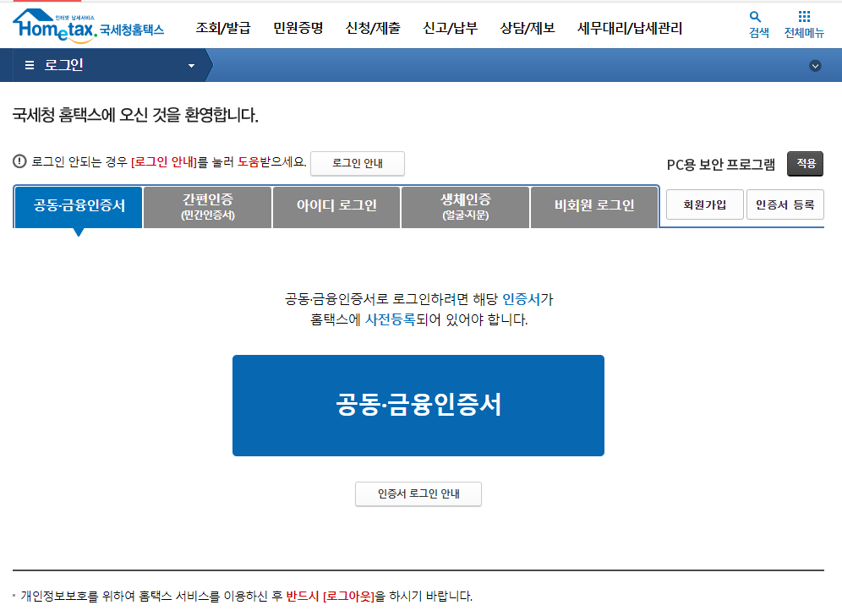Open the dropdown arrow next to 로그인 breadcrumb

coord(191,64)
